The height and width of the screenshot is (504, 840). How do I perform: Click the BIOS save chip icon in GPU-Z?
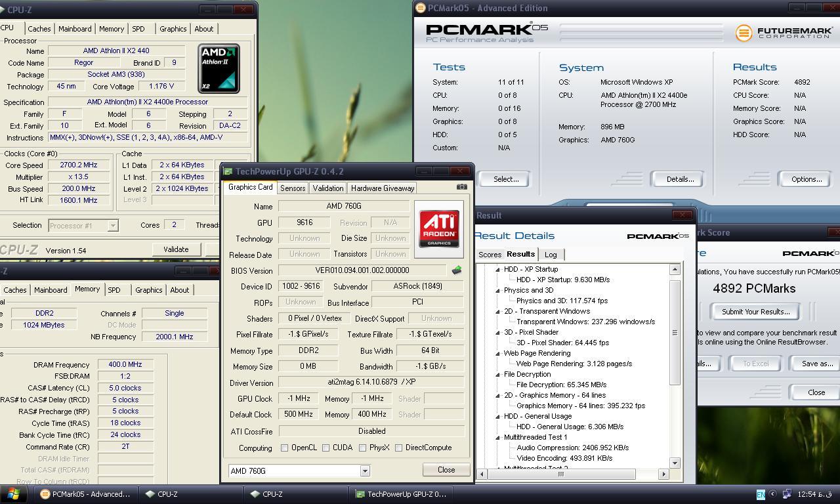tap(457, 270)
